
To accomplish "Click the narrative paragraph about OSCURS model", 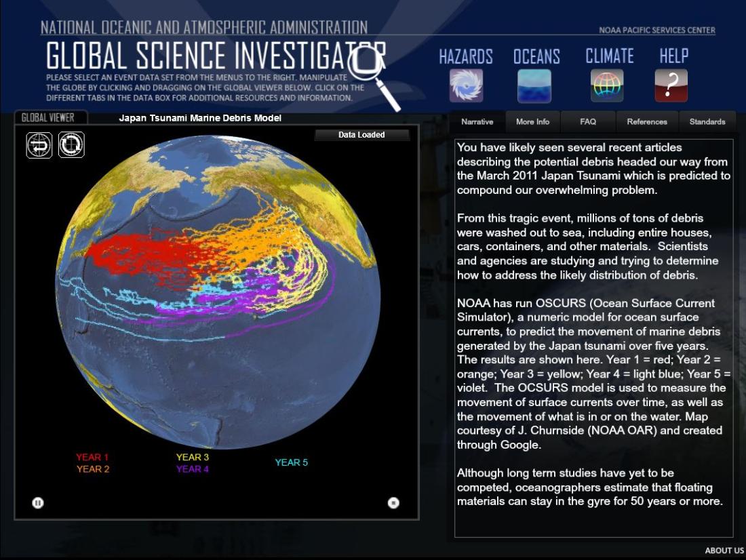I will coord(593,374).
